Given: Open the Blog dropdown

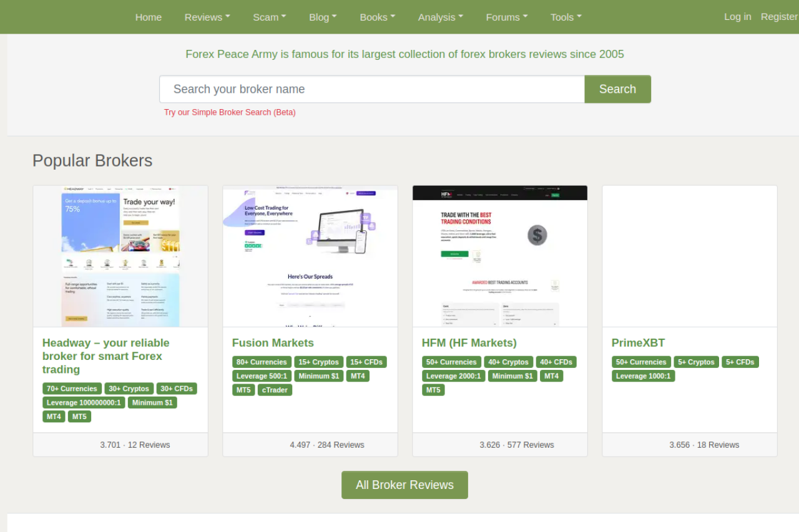Looking at the screenshot, I should click(322, 17).
